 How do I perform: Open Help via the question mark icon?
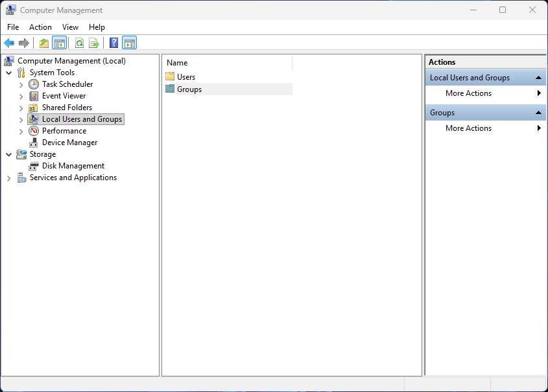tap(114, 43)
